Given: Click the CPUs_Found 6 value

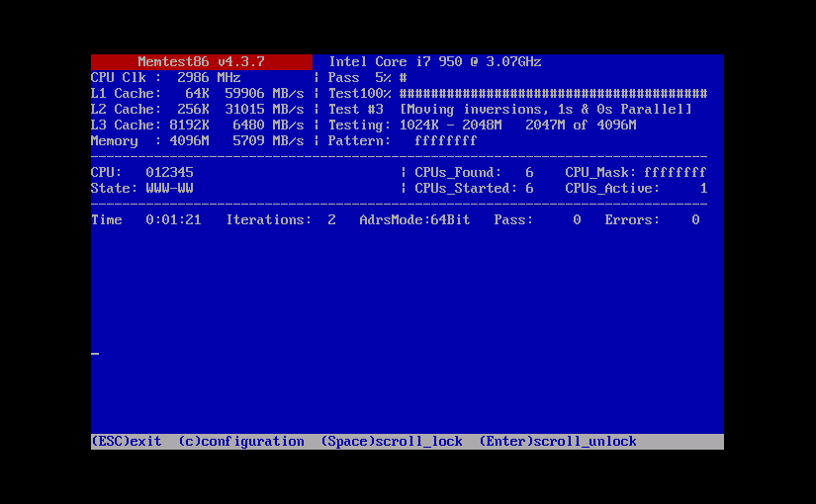Looking at the screenshot, I should pos(529,172).
